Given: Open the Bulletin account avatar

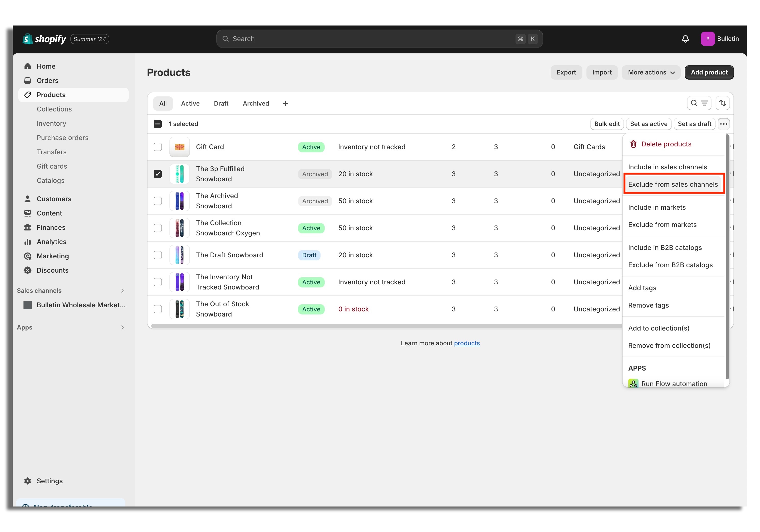Looking at the screenshot, I should tap(707, 39).
